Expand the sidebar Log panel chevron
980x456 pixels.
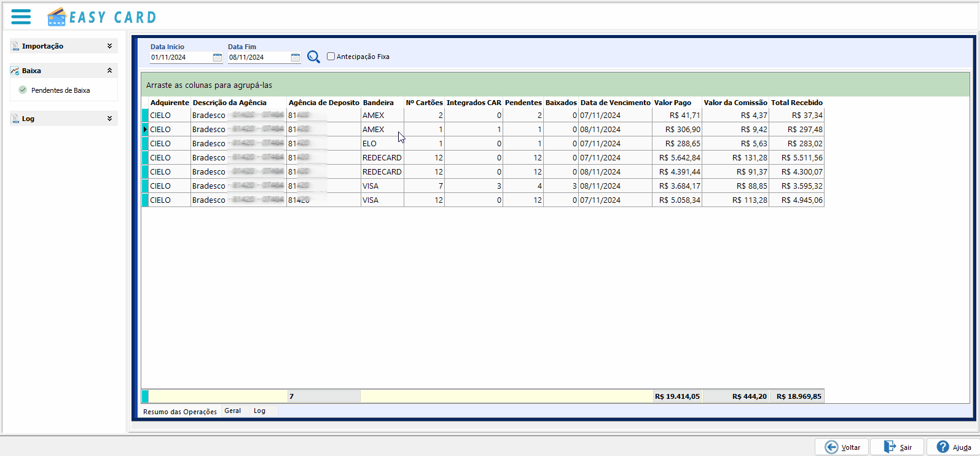click(x=109, y=119)
